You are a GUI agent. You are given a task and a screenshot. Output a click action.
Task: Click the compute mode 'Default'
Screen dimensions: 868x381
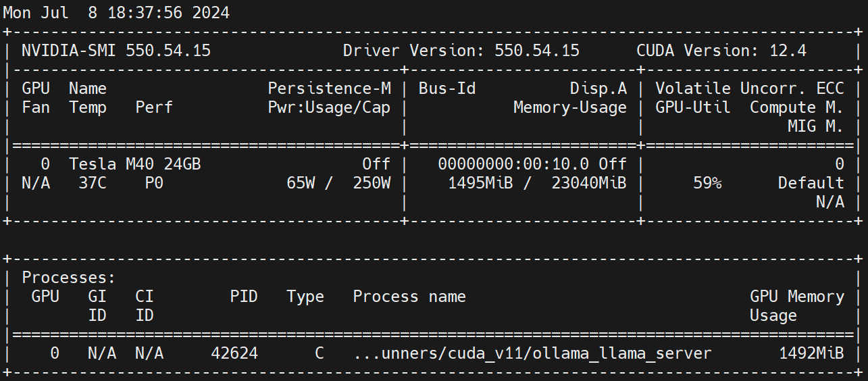811,183
